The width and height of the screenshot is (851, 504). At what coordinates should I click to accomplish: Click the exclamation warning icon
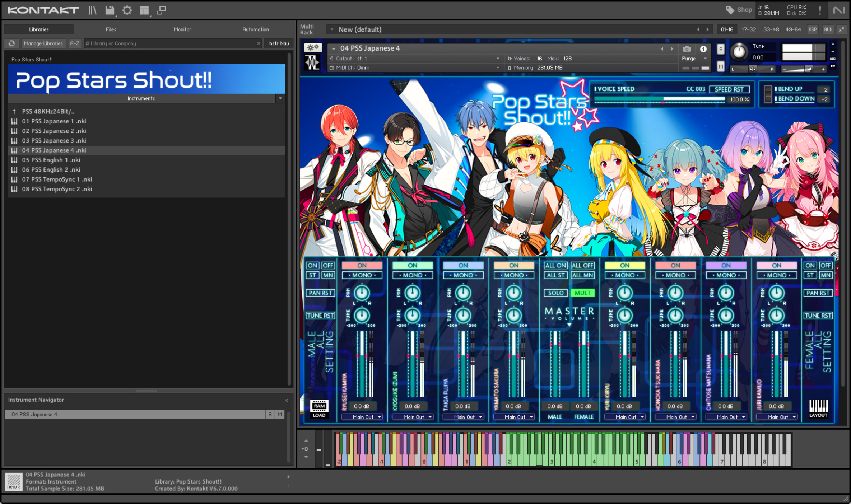(x=820, y=10)
